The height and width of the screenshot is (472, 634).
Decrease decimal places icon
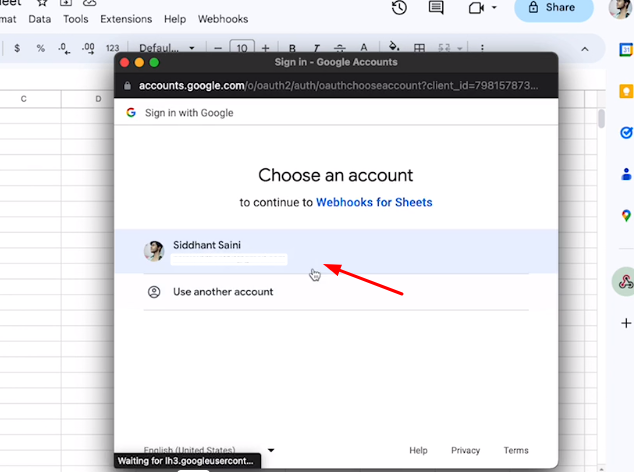pos(64,49)
